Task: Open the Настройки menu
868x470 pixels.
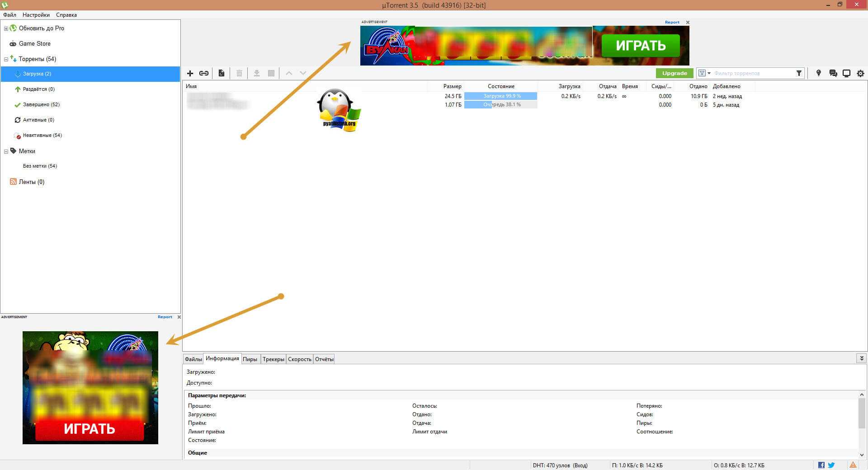Action: pyautogui.click(x=36, y=15)
